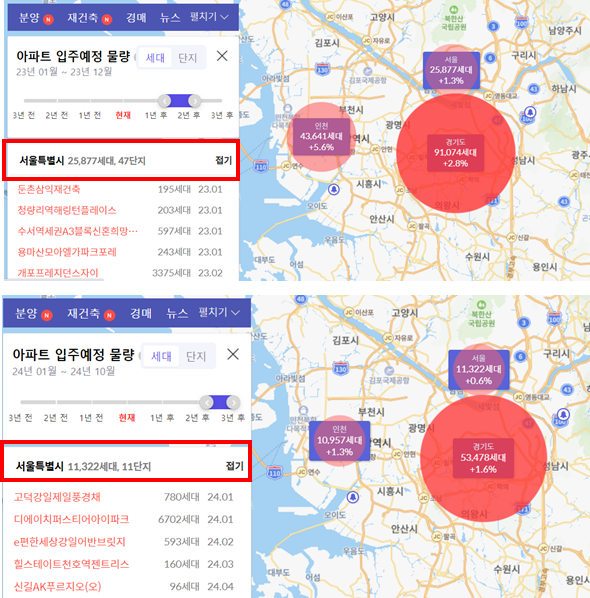
Task: Open 디에이치퍼스티어아이파크 listing
Action: [72, 519]
